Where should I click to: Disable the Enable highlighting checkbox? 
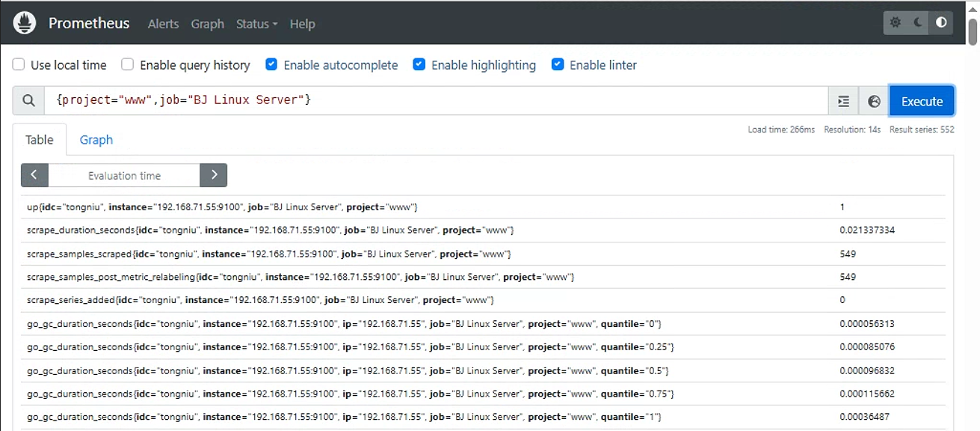click(x=419, y=64)
